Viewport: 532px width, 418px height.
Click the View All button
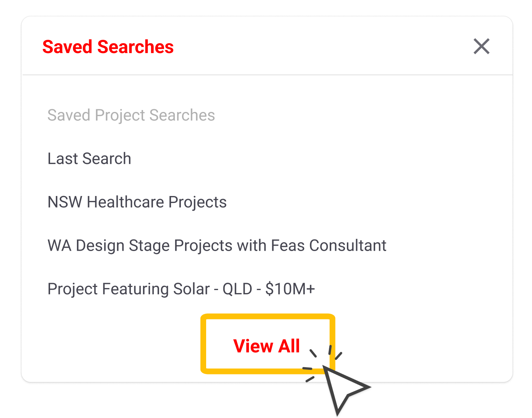[267, 345]
